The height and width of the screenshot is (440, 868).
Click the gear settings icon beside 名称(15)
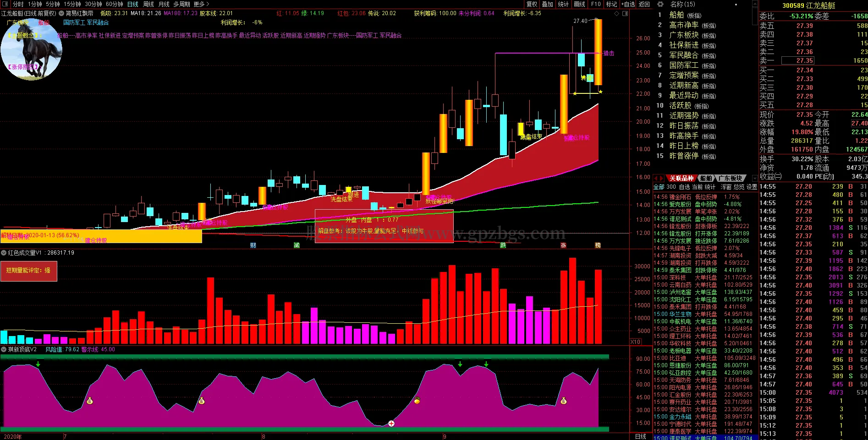click(x=660, y=4)
